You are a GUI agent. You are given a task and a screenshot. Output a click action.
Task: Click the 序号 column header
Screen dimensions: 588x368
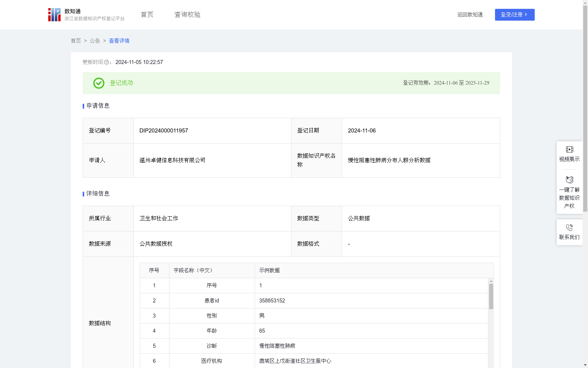pyautogui.click(x=154, y=270)
